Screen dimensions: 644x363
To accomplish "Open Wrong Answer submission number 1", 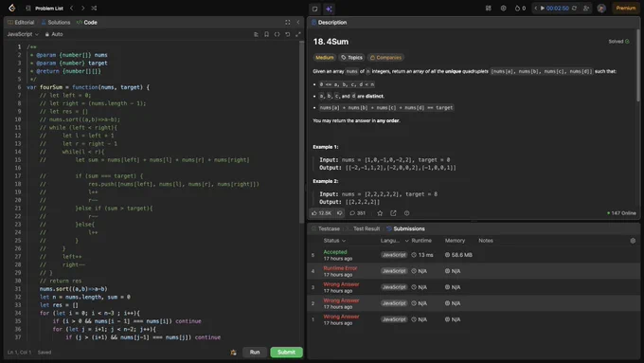I will [x=474, y=319].
